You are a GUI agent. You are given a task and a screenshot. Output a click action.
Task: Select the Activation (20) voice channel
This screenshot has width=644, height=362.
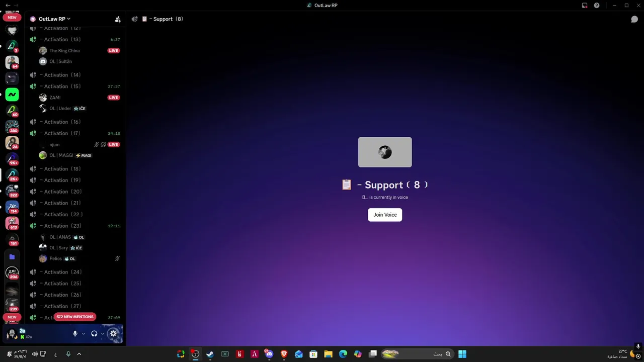pos(75,192)
